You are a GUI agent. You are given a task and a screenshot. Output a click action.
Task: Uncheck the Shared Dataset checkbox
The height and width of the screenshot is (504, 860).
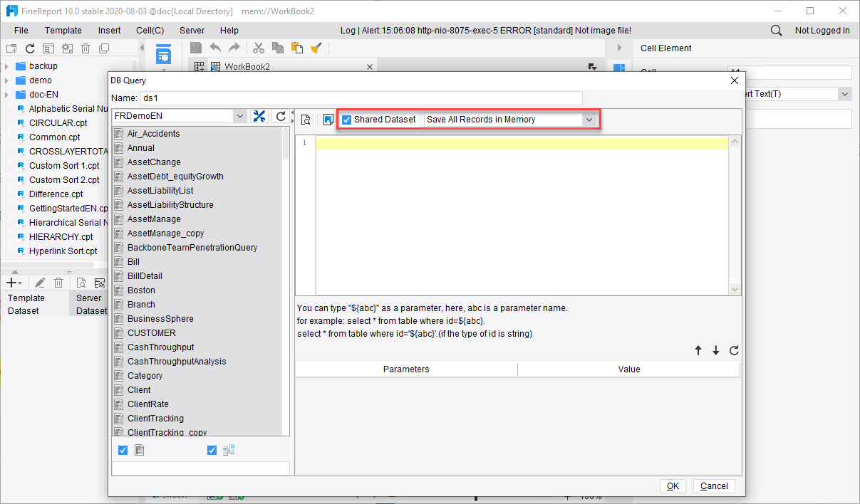click(347, 120)
